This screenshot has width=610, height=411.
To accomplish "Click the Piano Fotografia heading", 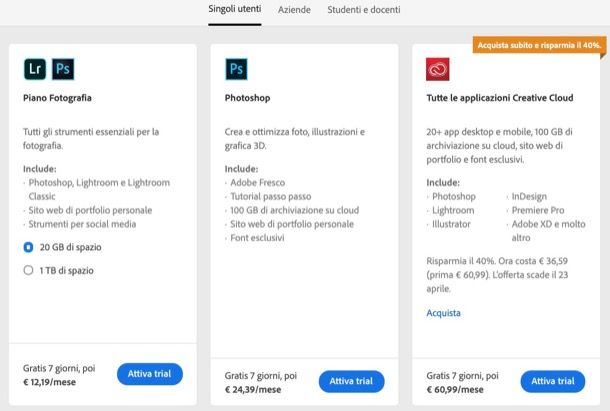I will 57,98.
